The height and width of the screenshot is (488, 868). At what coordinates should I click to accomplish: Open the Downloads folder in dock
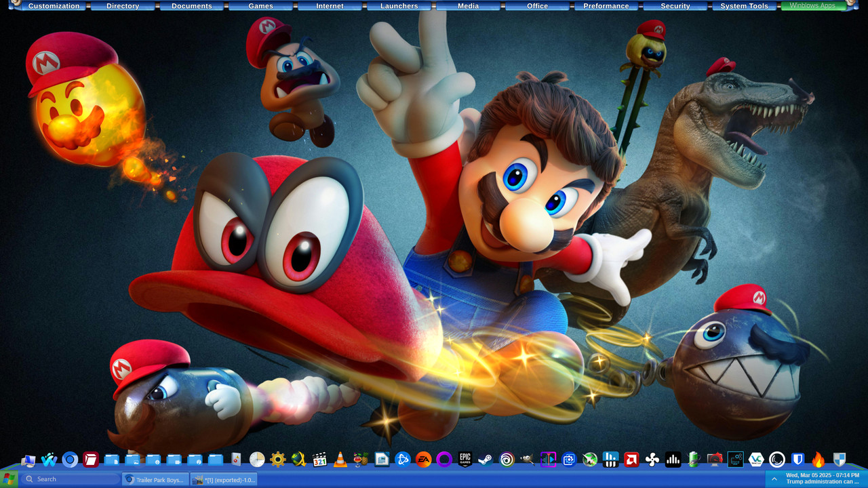(x=153, y=460)
